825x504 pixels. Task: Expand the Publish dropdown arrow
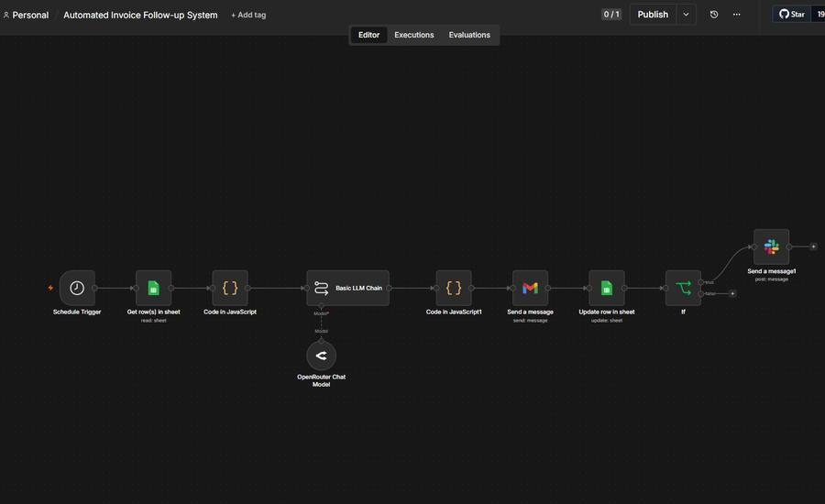pos(686,15)
